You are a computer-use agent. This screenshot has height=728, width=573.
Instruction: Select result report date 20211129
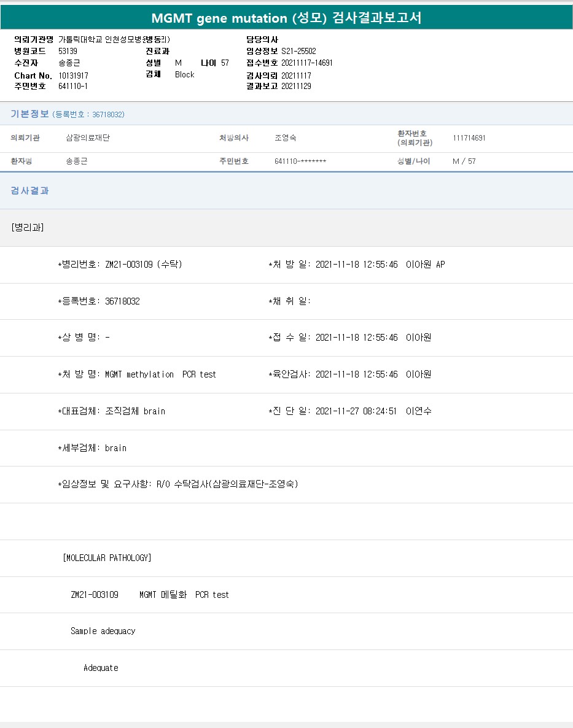click(x=296, y=86)
